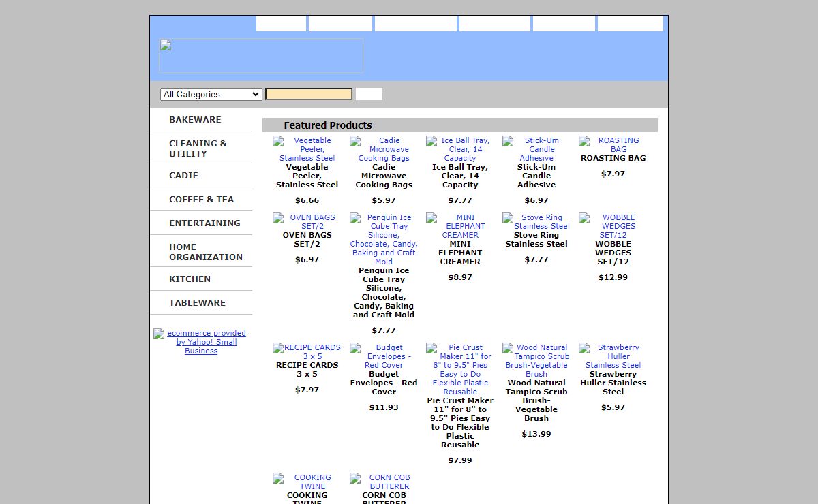The height and width of the screenshot is (504, 818).
Task: Open CORN COB BUTTERER image thumbnail
Action: [x=384, y=482]
